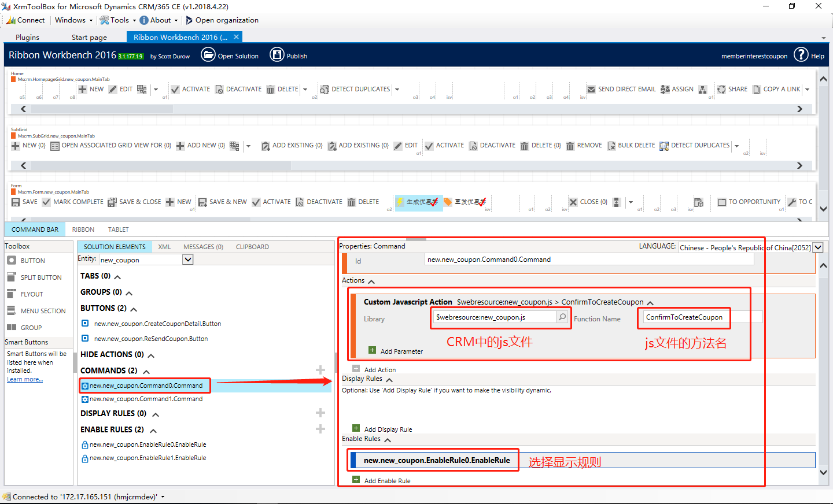The width and height of the screenshot is (833, 504).
Task: Click ACTIVATE in the Home ribbon
Action: click(x=190, y=89)
